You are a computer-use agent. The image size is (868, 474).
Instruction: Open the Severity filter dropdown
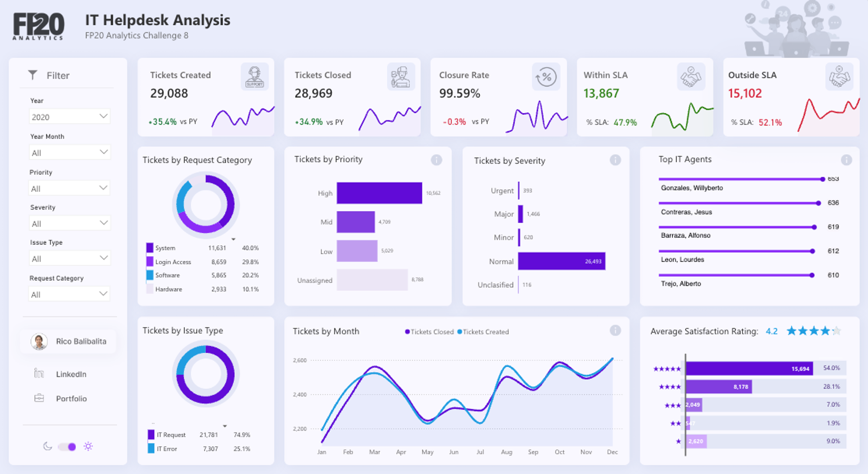pyautogui.click(x=69, y=223)
